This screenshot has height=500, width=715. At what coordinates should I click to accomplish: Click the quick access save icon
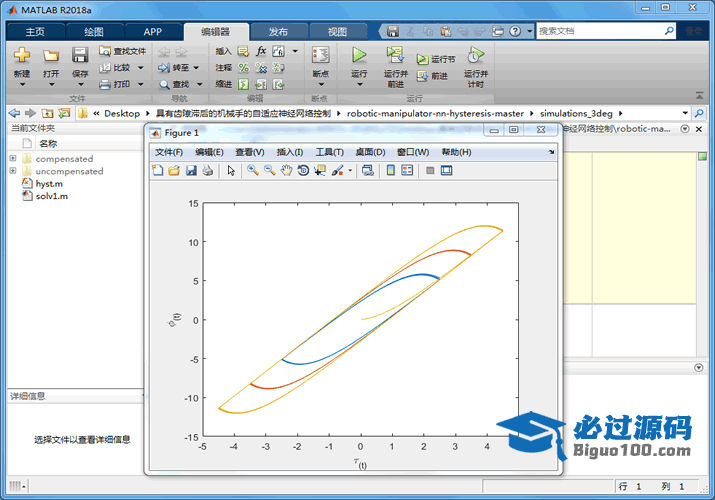point(393,31)
